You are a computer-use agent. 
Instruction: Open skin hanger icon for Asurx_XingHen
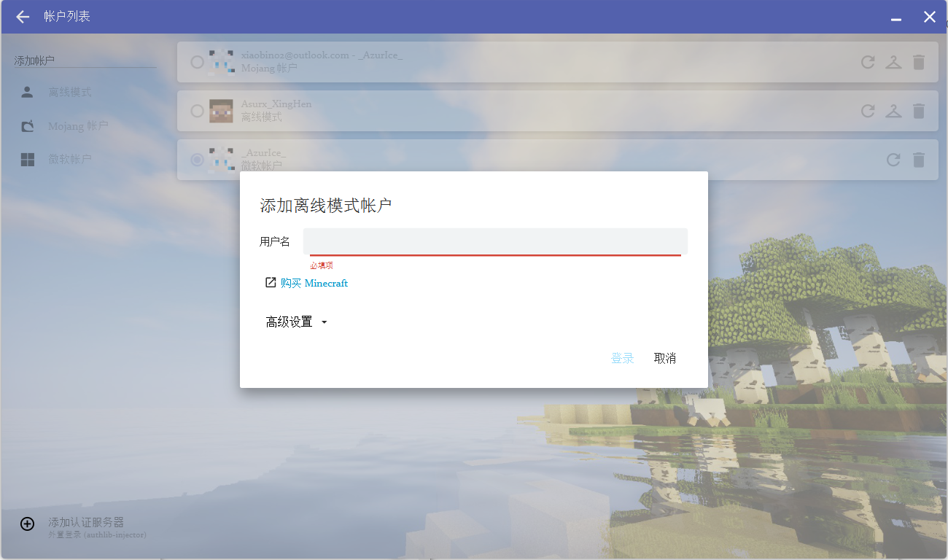click(x=893, y=111)
